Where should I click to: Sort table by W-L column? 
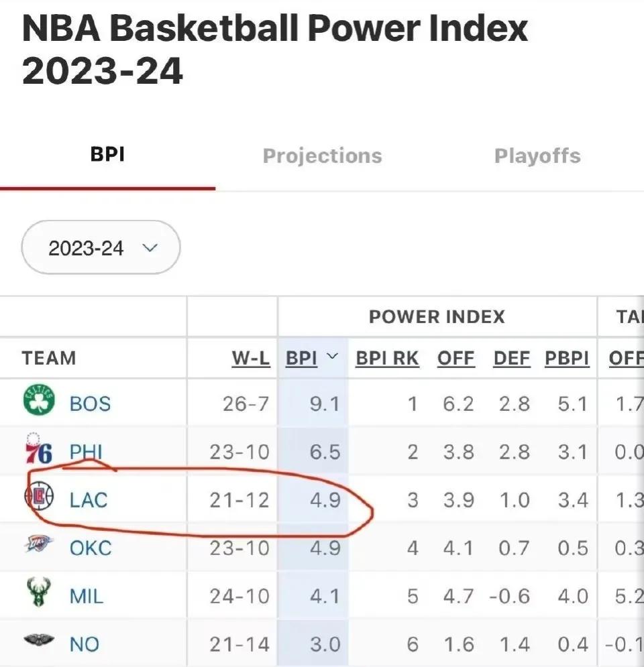point(251,358)
